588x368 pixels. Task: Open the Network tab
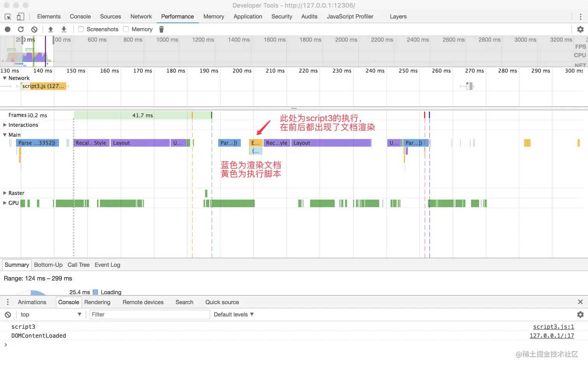[x=141, y=17]
